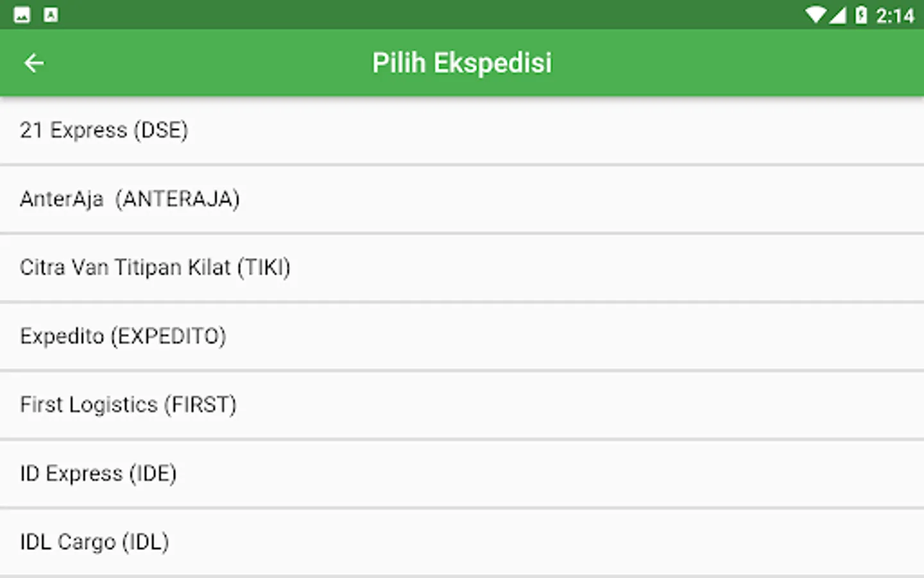Click the image notification icon in status bar
Viewport: 924px width, 578px height.
(22, 15)
